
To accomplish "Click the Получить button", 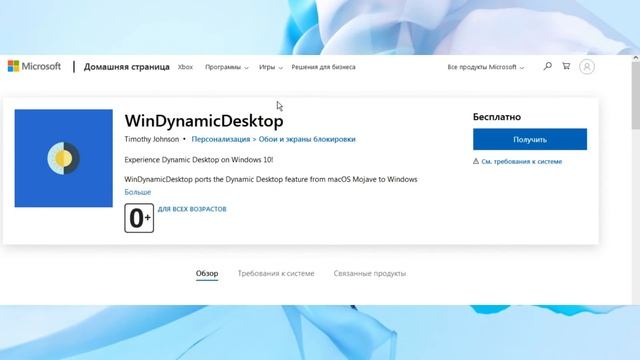I will (x=530, y=139).
